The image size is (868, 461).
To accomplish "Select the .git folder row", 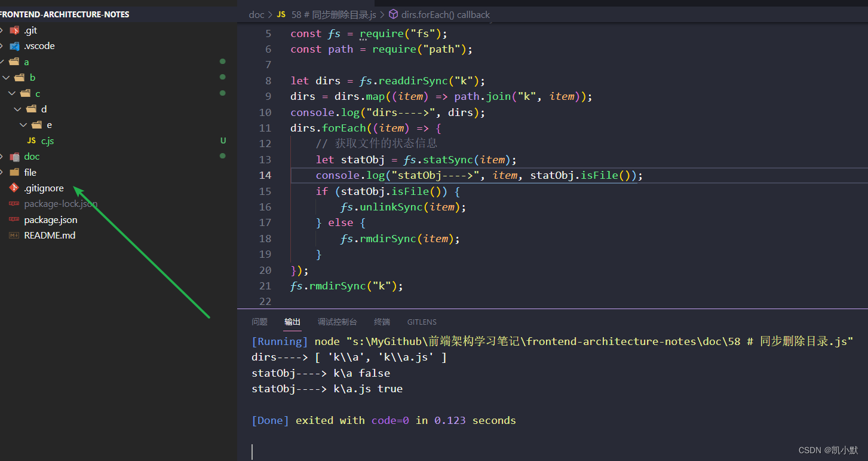I will click(118, 30).
